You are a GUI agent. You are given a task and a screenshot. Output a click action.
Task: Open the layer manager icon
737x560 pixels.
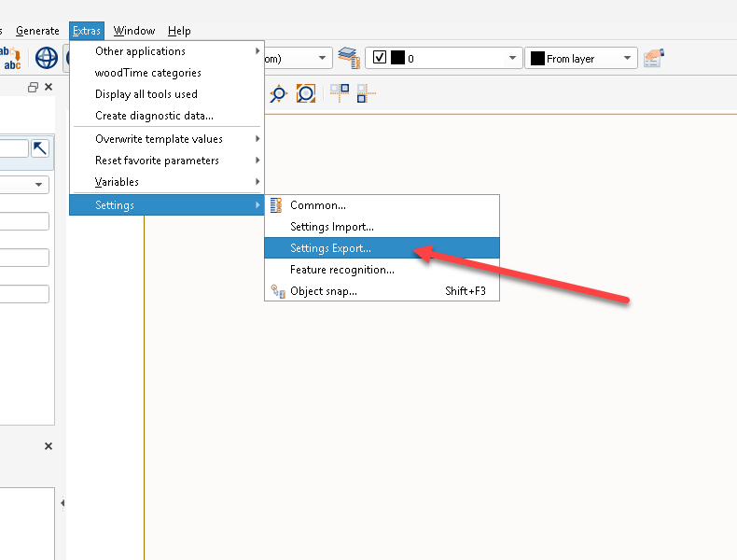(x=349, y=58)
